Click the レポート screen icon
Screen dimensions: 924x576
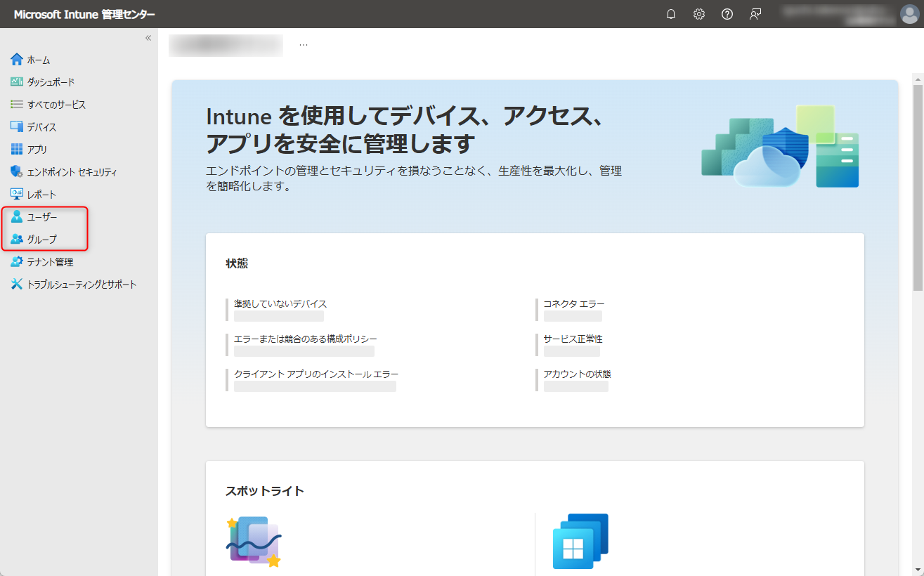coord(17,195)
